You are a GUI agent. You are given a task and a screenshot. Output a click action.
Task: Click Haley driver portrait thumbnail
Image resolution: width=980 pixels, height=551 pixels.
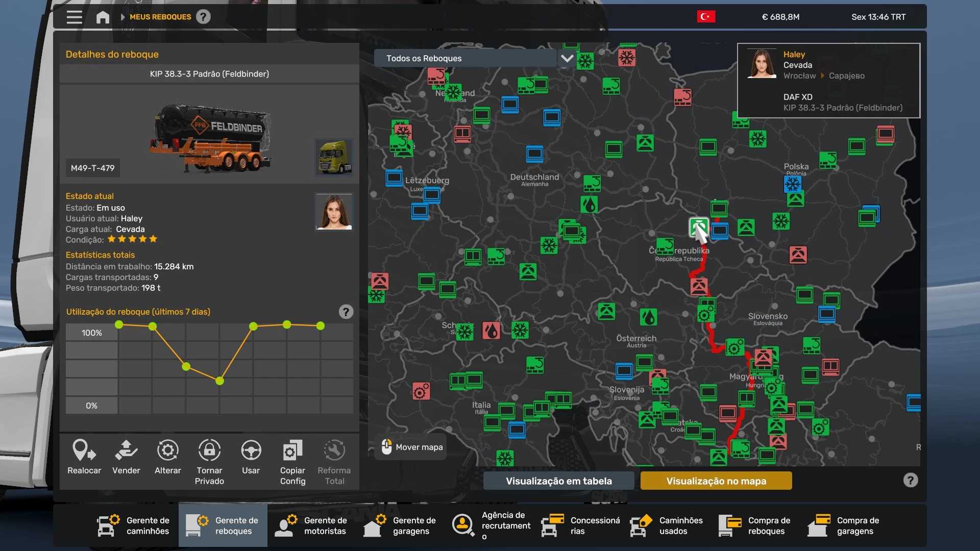coord(334,212)
